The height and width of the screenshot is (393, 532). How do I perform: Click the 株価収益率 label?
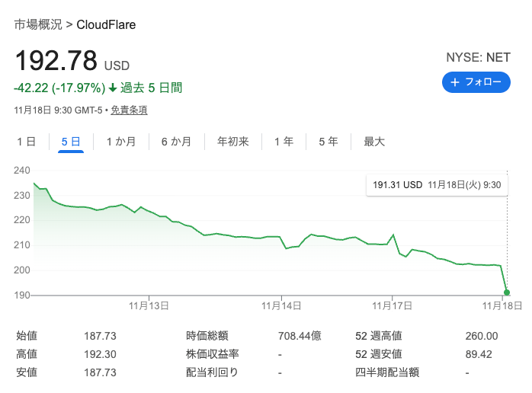(213, 354)
